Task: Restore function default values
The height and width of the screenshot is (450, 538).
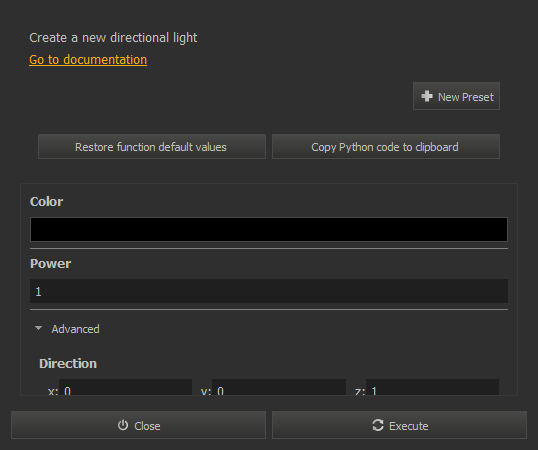Action: click(152, 147)
